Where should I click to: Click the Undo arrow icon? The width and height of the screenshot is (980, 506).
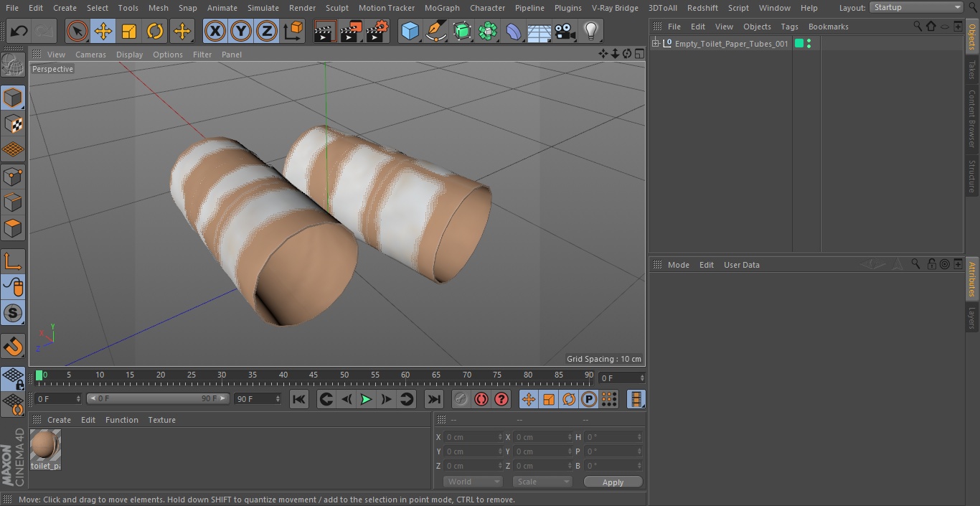click(19, 31)
